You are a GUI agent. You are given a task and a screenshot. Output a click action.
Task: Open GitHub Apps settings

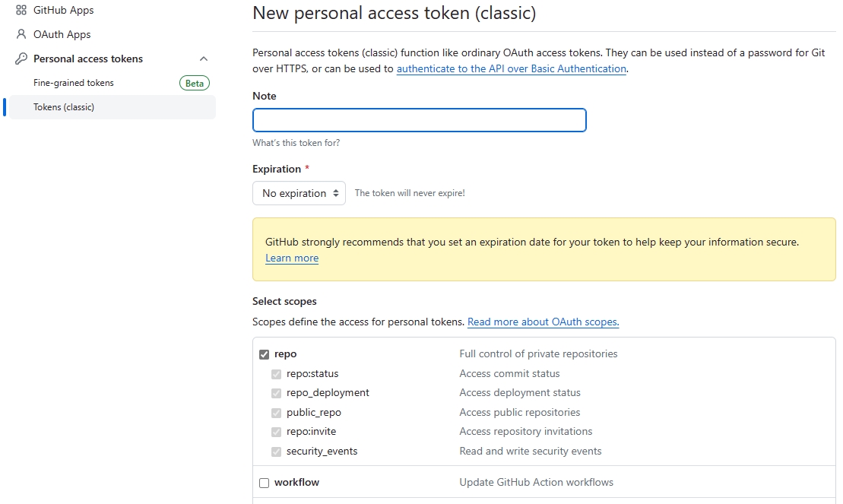(63, 10)
